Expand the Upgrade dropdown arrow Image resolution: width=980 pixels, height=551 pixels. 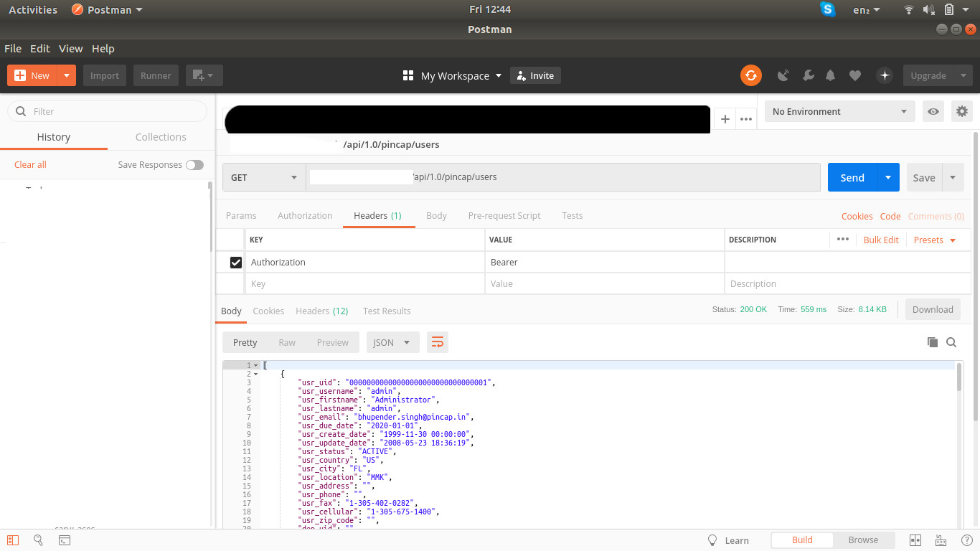pos(963,75)
